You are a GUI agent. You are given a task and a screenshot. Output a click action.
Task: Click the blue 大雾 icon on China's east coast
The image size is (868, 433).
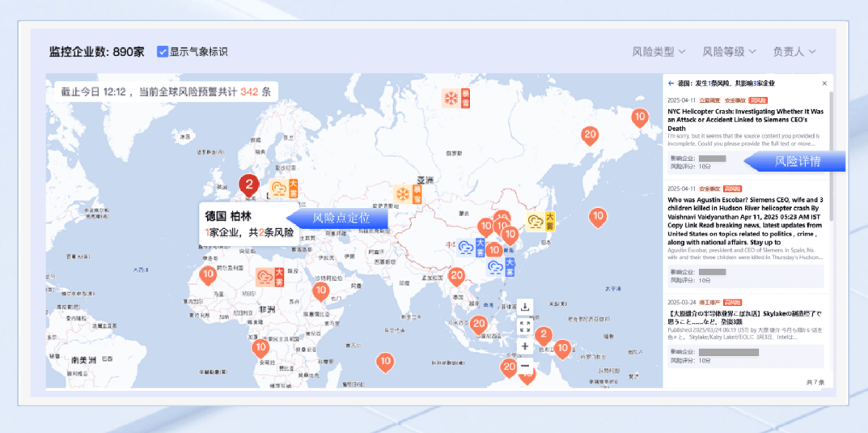click(501, 267)
